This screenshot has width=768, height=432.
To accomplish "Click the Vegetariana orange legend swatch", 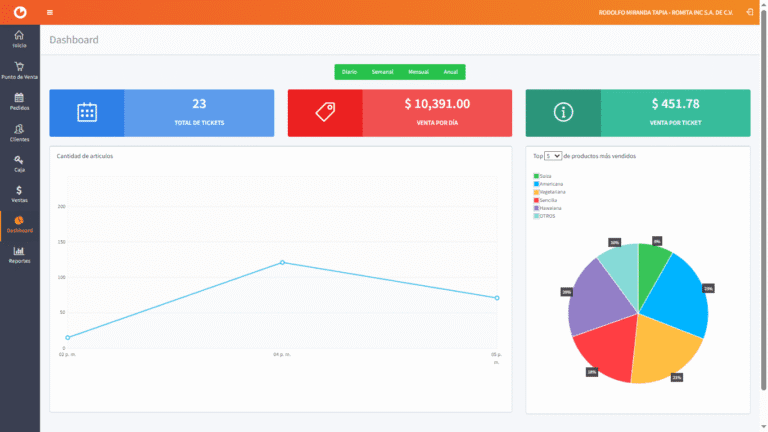I will [536, 192].
